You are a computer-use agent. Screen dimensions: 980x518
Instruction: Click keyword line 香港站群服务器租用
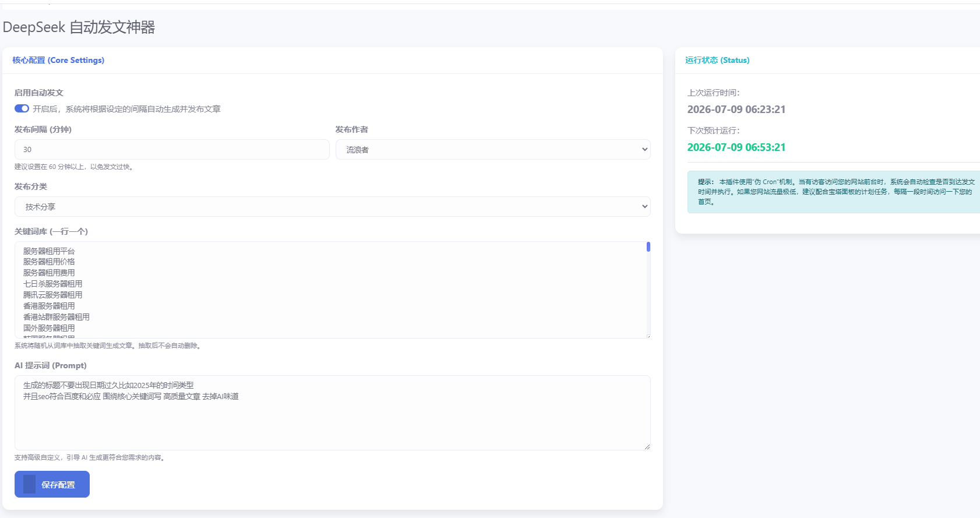pyautogui.click(x=57, y=317)
